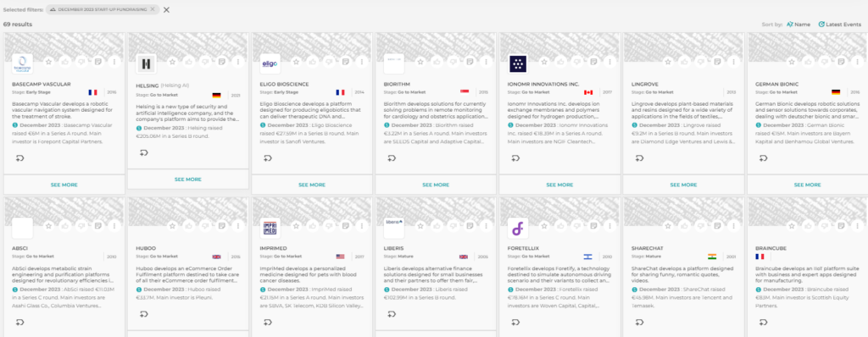Viewport: 868px width, 337px height.
Task: Sort results by Name
Action: [798, 25]
